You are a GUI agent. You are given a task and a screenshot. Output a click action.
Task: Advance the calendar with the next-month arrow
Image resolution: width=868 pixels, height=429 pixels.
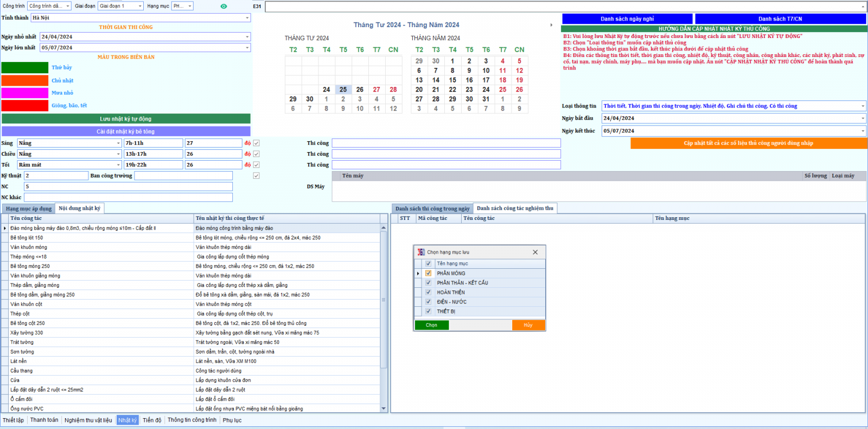click(551, 25)
